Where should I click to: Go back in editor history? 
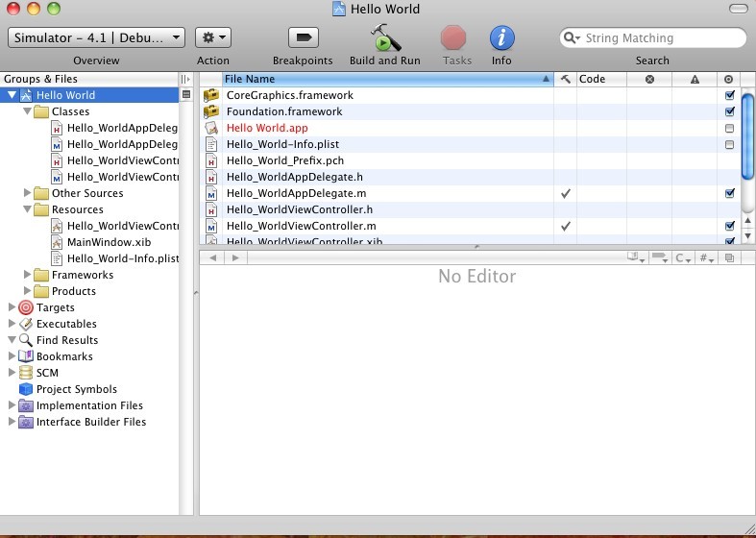212,257
